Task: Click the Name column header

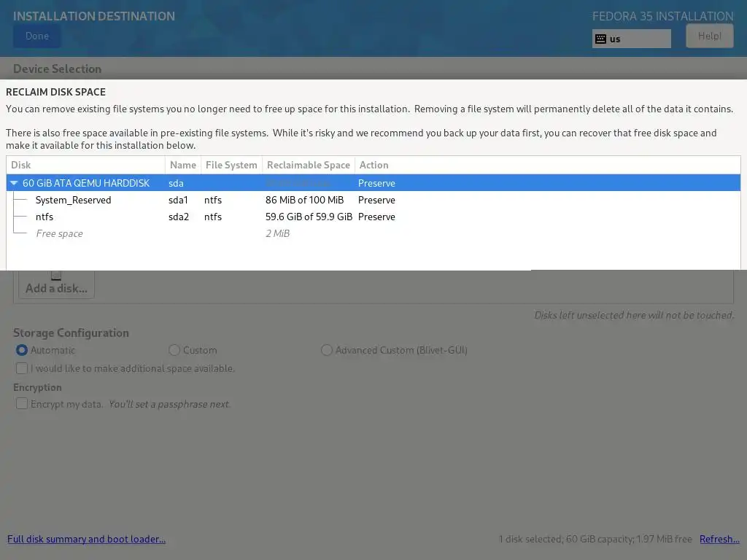Action: (183, 165)
